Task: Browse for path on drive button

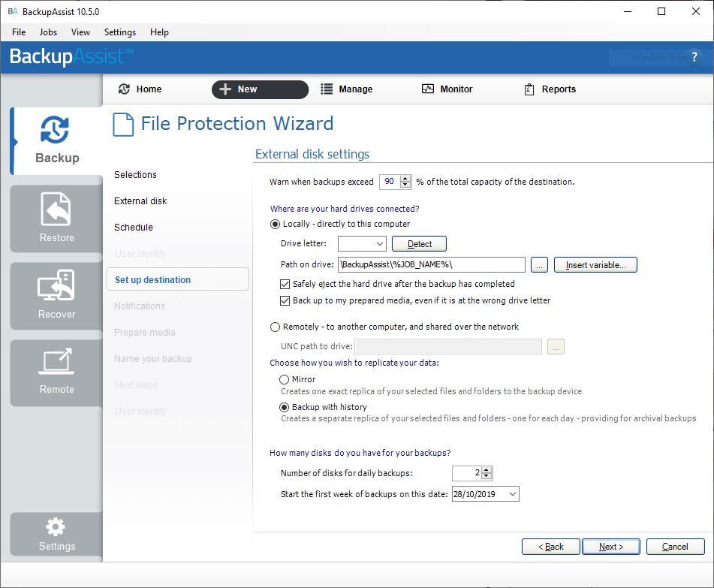Action: (x=539, y=265)
